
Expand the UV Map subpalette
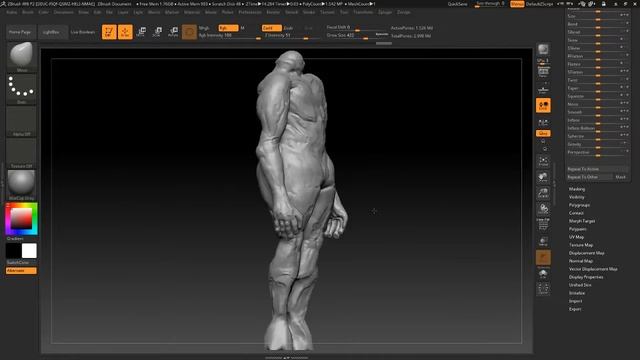click(x=576, y=237)
